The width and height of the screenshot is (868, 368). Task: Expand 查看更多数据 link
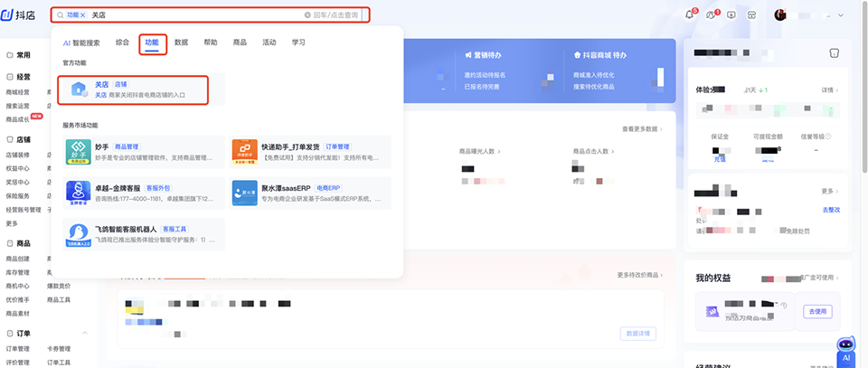click(x=642, y=129)
